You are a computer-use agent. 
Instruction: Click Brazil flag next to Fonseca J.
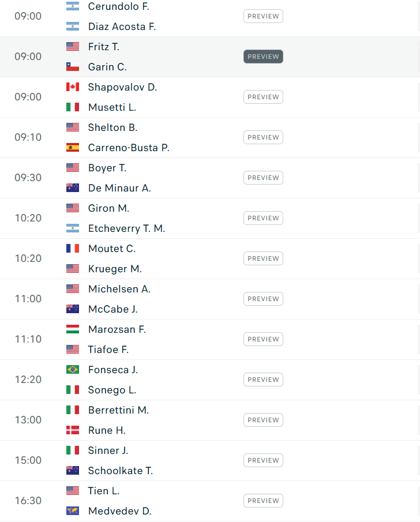pos(73,370)
